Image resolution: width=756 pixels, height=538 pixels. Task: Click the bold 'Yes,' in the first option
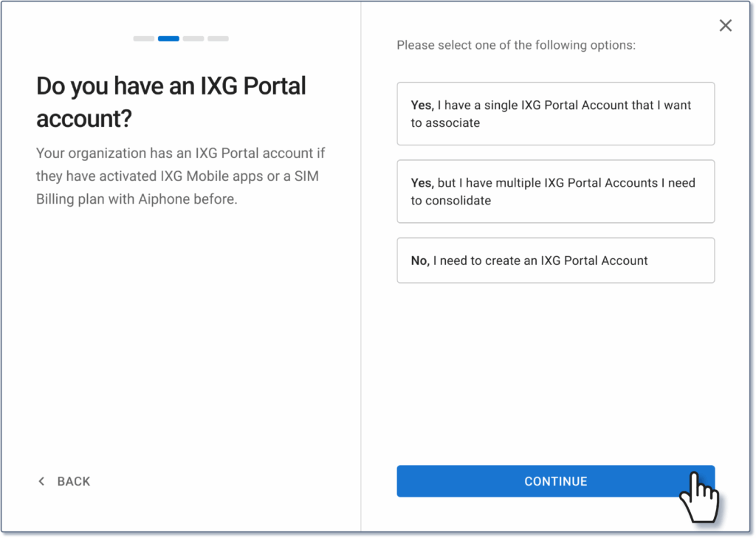422,106
